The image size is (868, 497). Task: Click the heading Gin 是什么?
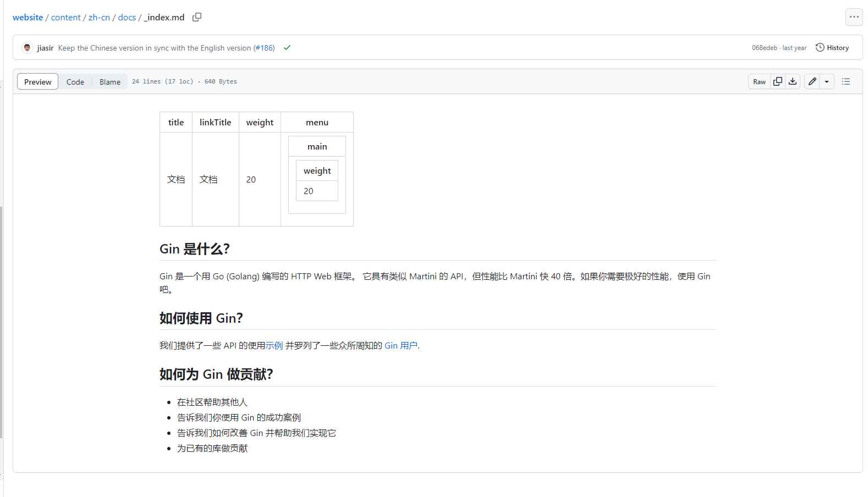point(195,249)
